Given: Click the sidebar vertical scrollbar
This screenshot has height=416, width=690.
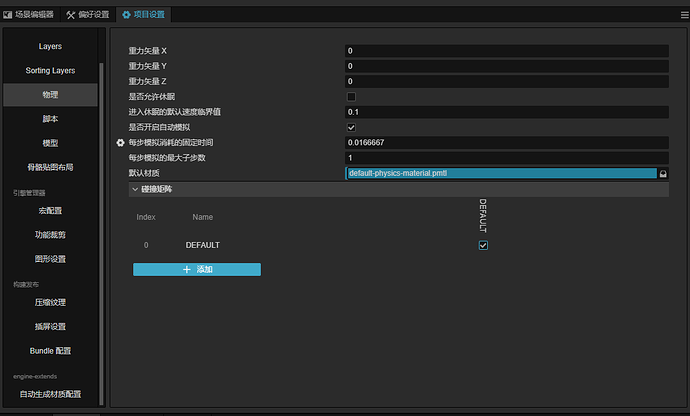Looking at the screenshot, I should coord(101,233).
